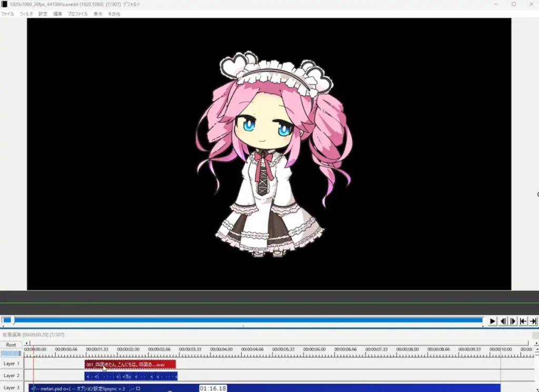539x392 pixels.
Task: Jump to the last frame
Action: tap(533, 321)
